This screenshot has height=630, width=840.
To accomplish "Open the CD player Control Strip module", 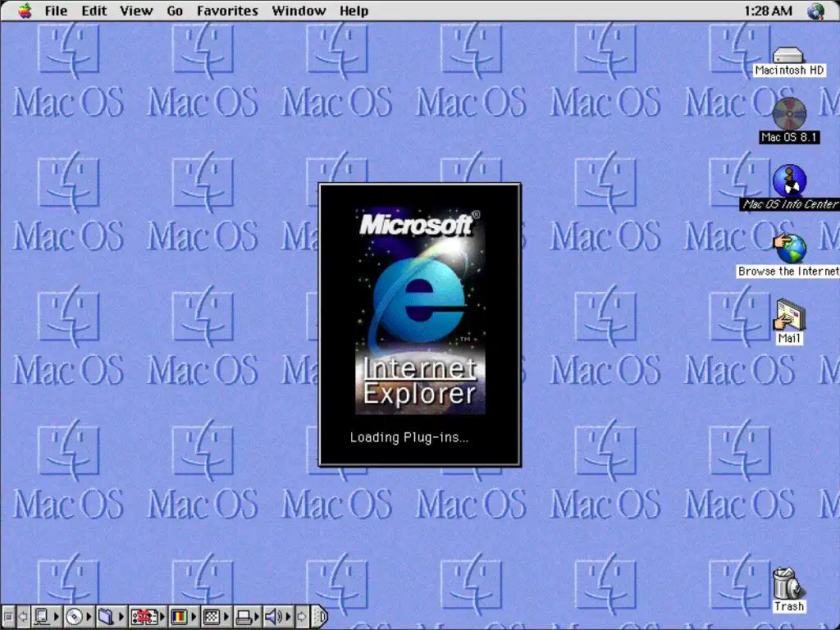I will click(x=78, y=617).
